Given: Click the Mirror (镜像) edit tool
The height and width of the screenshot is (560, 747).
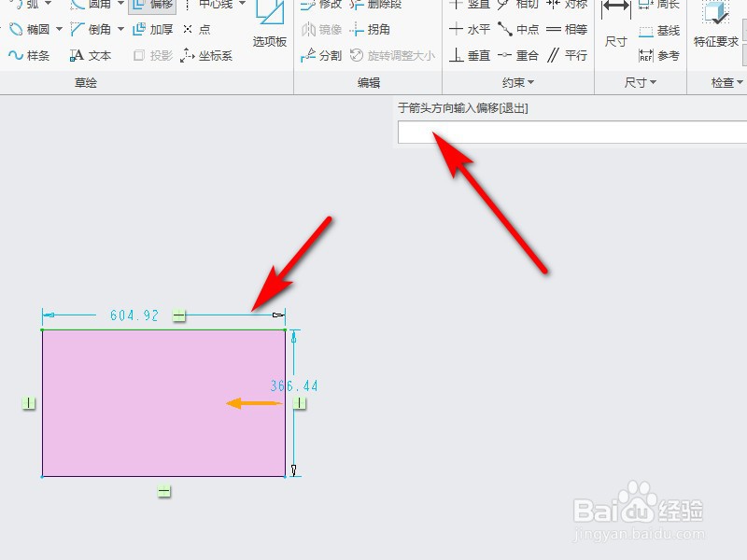Looking at the screenshot, I should 321,30.
